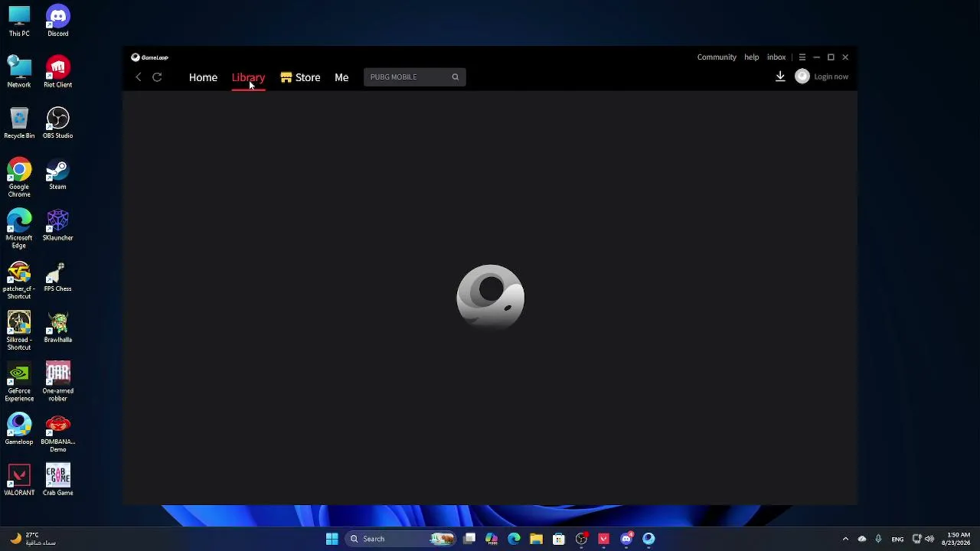Open the Community link

click(717, 57)
